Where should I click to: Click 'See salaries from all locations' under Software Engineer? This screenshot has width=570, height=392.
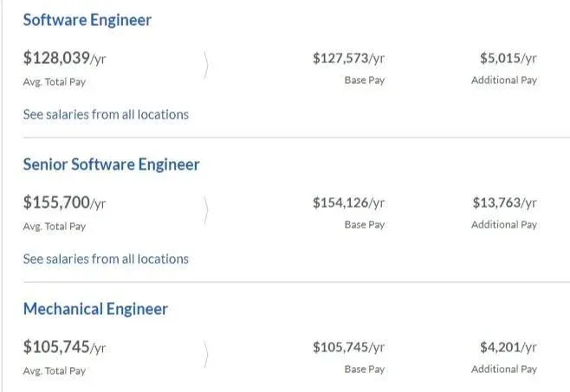pos(106,114)
